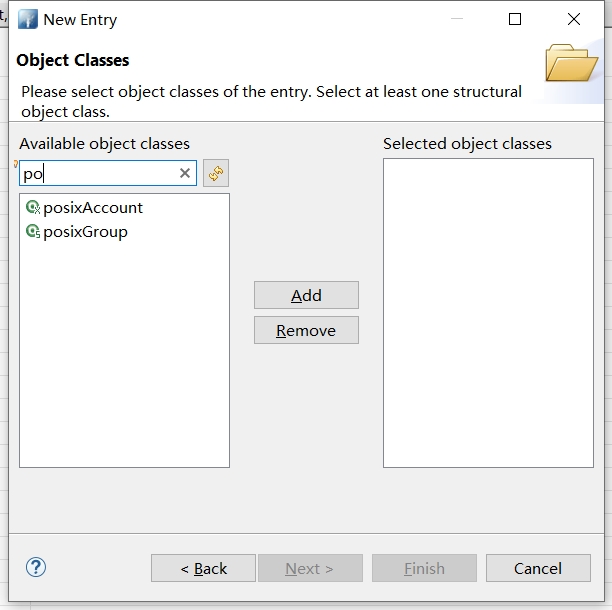The width and height of the screenshot is (612, 610).
Task: Click the New Entry title bar app icon
Action: [x=27, y=20]
